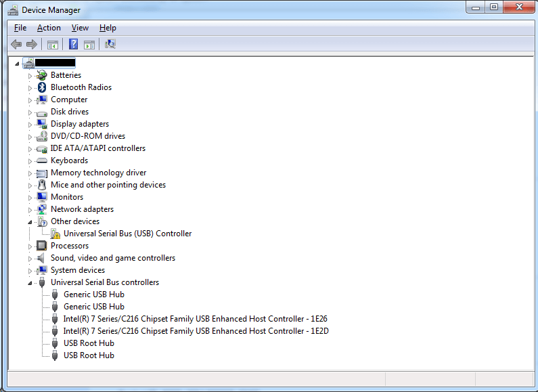Expand the Processors node
Viewport: 538px width, 392px height.
(x=30, y=246)
